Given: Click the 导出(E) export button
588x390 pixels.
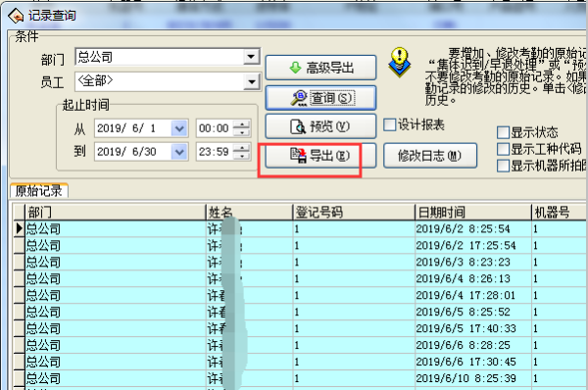Looking at the screenshot, I should click(320, 155).
